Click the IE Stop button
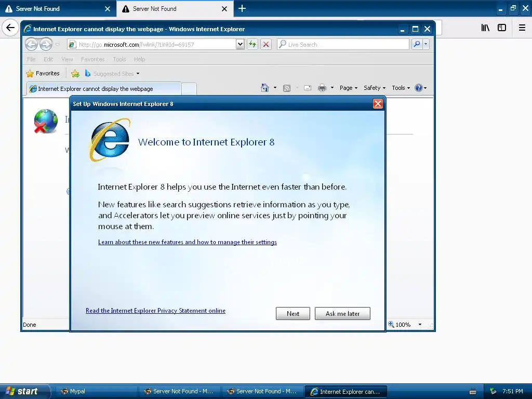 pyautogui.click(x=266, y=44)
